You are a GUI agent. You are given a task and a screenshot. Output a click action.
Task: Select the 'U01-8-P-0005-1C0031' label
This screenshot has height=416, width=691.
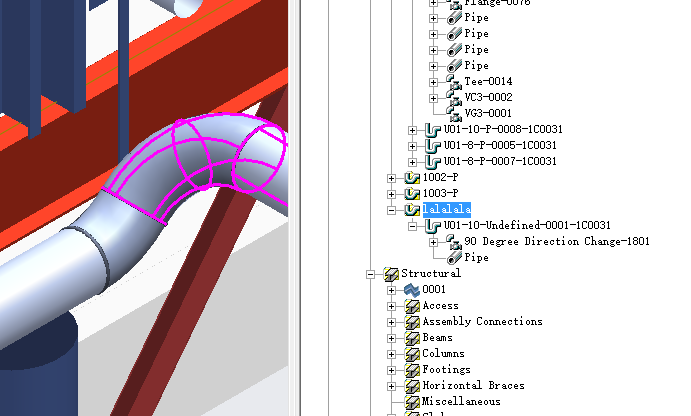500,145
